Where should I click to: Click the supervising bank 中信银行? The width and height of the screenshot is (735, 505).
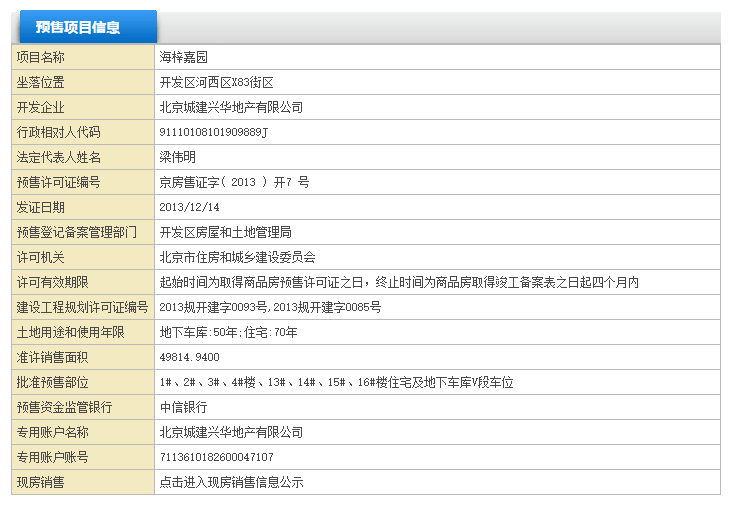[183, 407]
